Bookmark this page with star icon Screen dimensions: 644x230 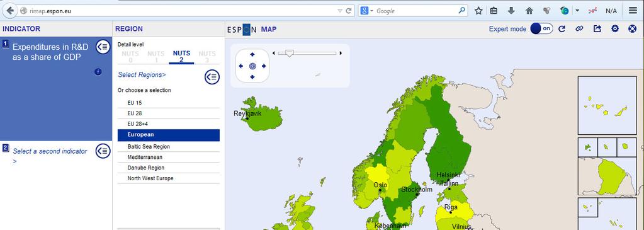click(478, 11)
